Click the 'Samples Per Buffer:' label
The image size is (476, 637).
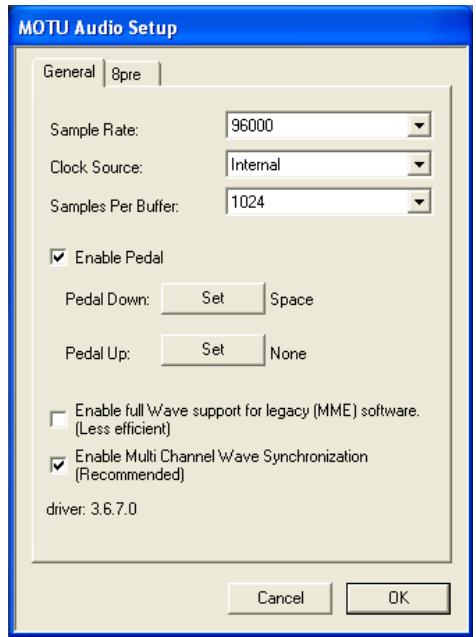pyautogui.click(x=114, y=206)
